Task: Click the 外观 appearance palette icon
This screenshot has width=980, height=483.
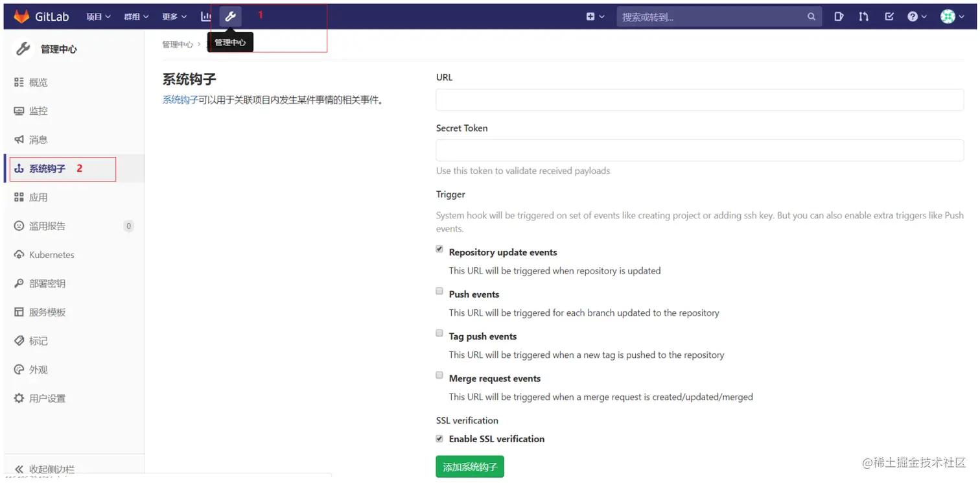Action: coord(19,370)
